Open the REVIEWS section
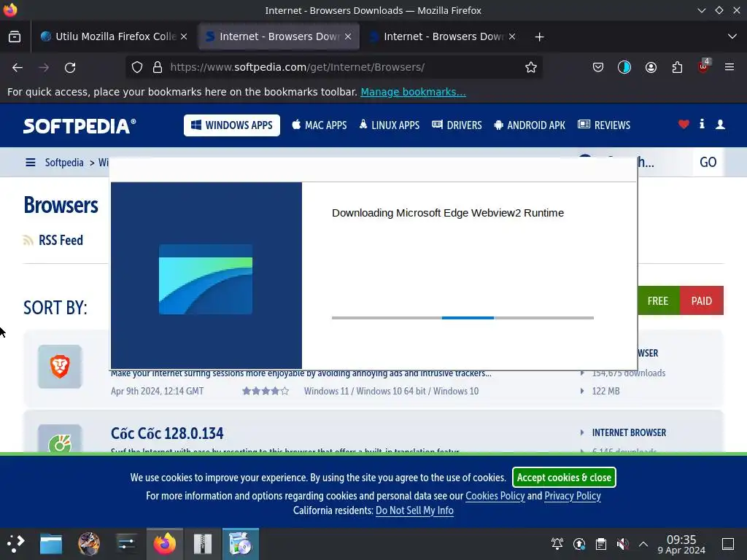747x560 pixels. coord(604,125)
